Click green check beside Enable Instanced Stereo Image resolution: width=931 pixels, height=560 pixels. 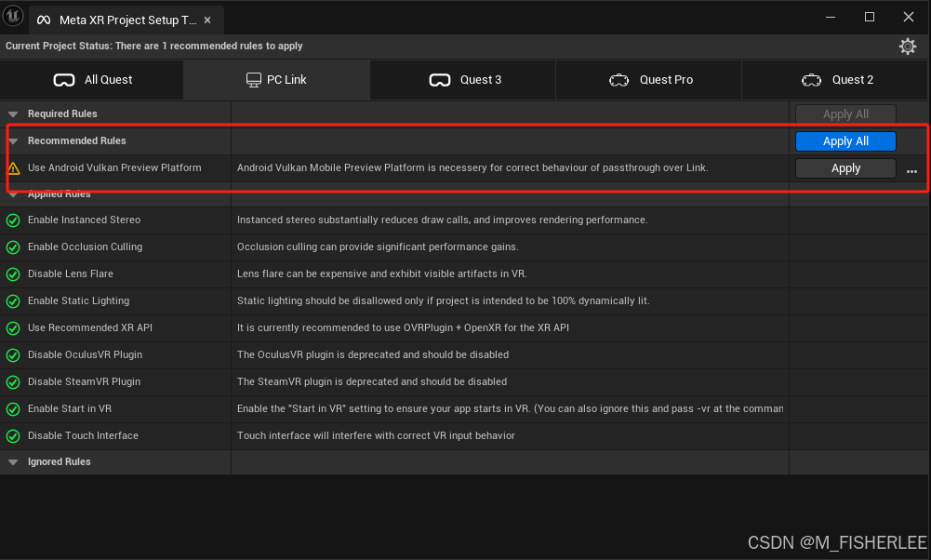13,220
